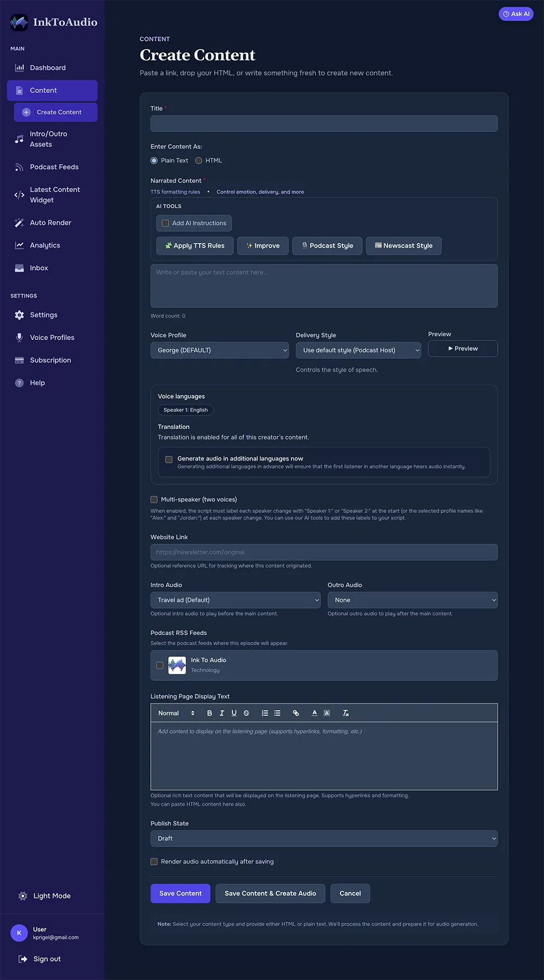Click the Voice Profiles microphone icon

[x=19, y=338]
